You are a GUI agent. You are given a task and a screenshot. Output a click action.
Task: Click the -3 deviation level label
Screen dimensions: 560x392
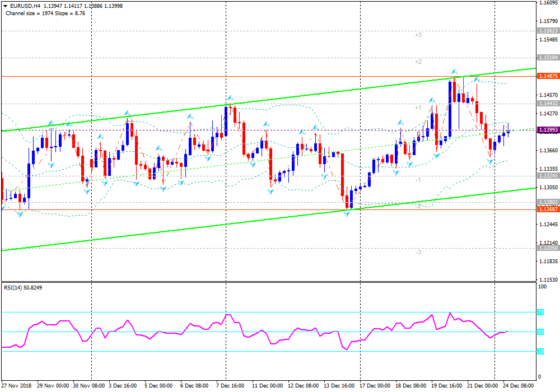418,253
